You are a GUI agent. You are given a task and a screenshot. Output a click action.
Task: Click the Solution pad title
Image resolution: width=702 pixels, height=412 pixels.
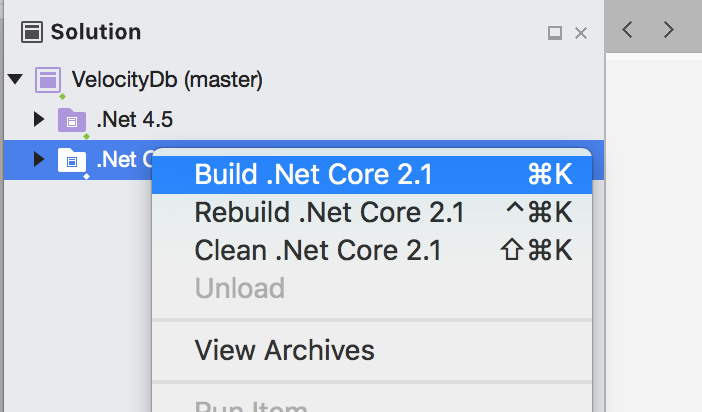(96, 32)
